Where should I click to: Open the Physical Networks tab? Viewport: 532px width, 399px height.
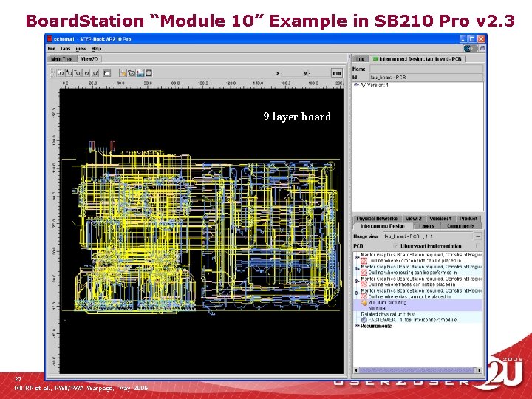coord(377,219)
